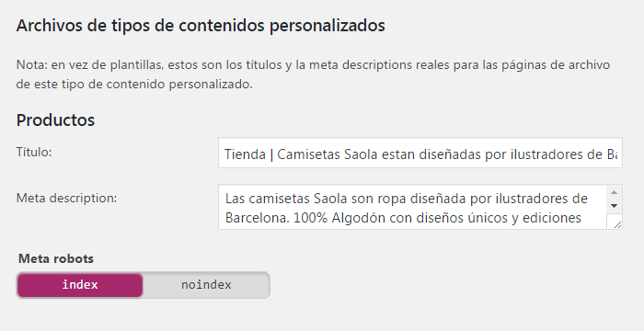This screenshot has width=644, height=331.
Task: Select the index Meta robots option
Action: pyautogui.click(x=80, y=285)
